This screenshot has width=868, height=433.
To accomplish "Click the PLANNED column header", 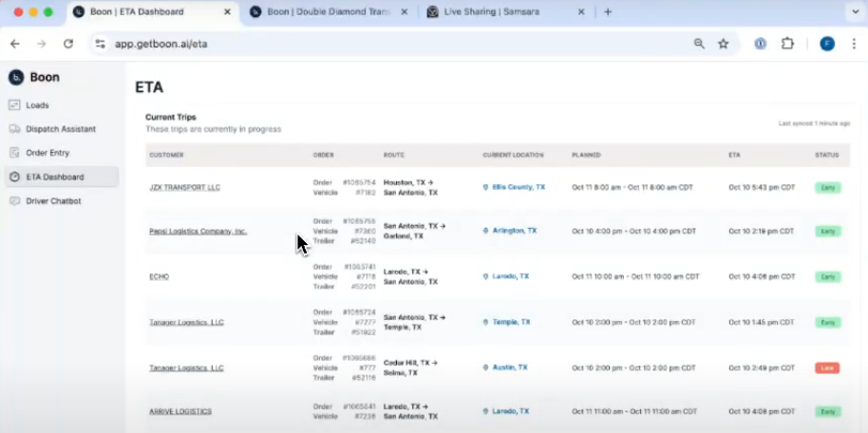I will coord(586,155).
